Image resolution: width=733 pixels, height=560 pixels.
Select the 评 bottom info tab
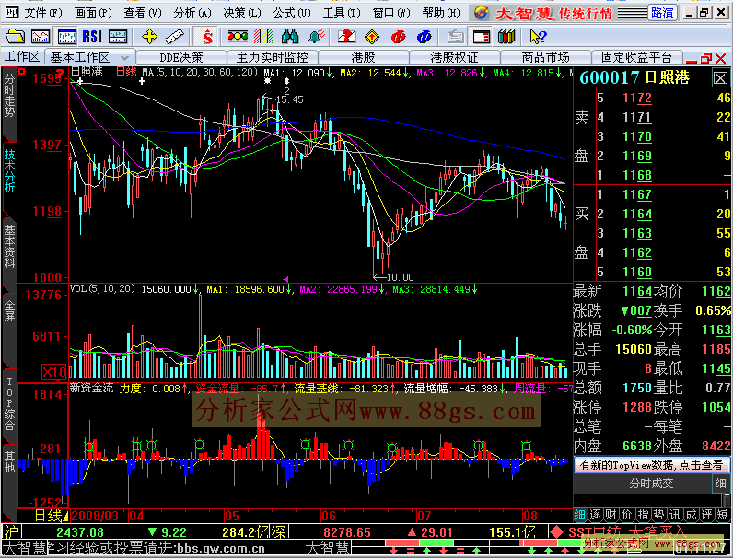click(707, 515)
